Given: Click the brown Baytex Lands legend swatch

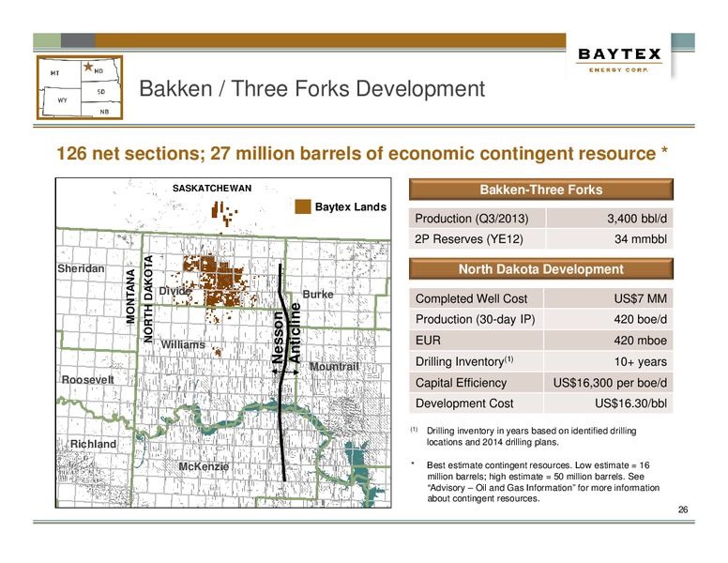Looking at the screenshot, I should tap(303, 206).
